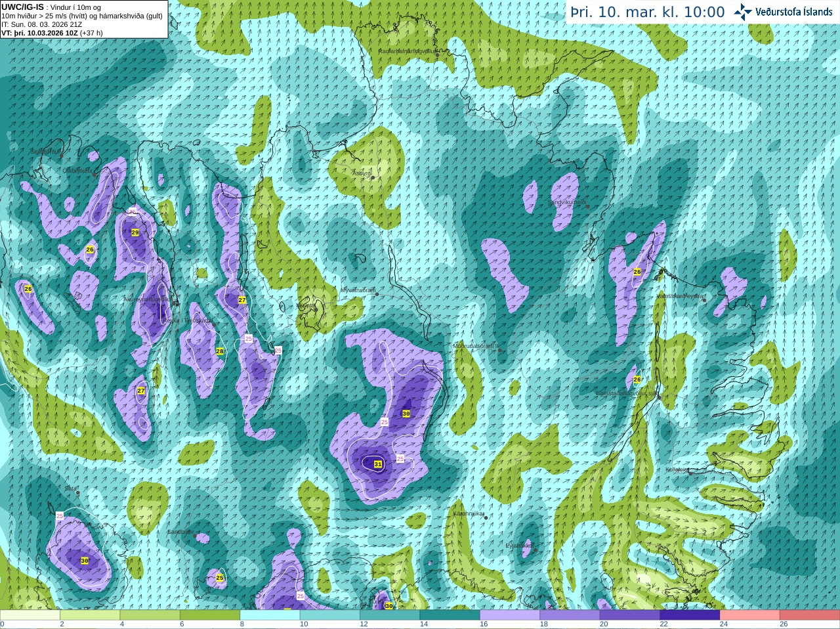
Task: Click the Siglufjörður station label
Action: point(45,151)
